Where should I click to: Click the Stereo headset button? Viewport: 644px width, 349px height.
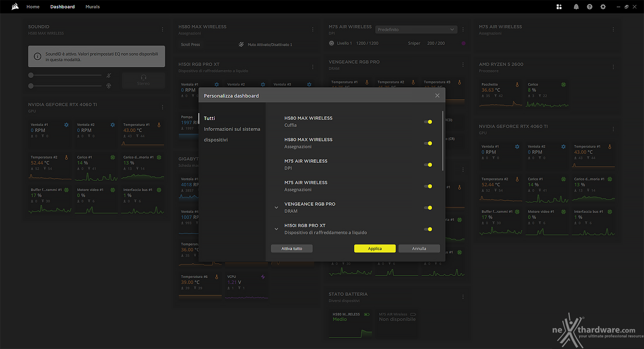pyautogui.click(x=143, y=80)
